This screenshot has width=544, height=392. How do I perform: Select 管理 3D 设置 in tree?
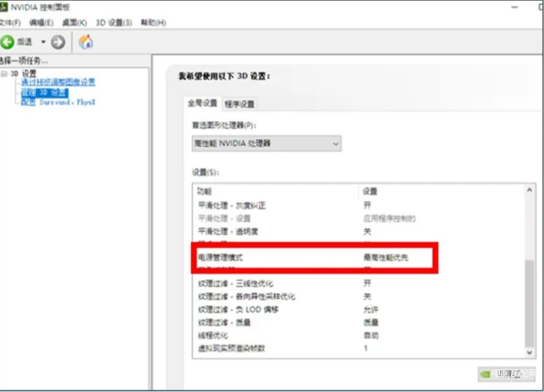(x=45, y=92)
